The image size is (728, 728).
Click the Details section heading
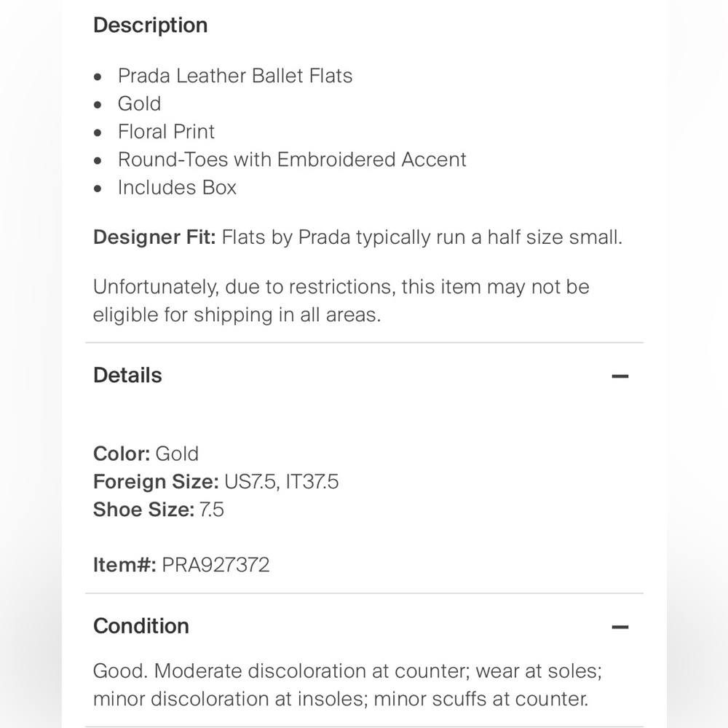pos(127,376)
